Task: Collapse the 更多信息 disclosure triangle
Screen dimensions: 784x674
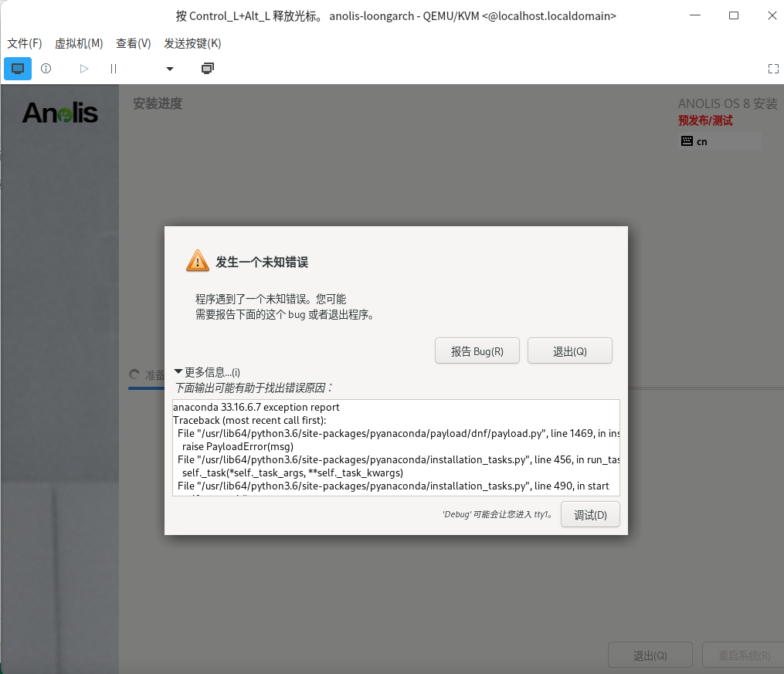Action: point(178,371)
